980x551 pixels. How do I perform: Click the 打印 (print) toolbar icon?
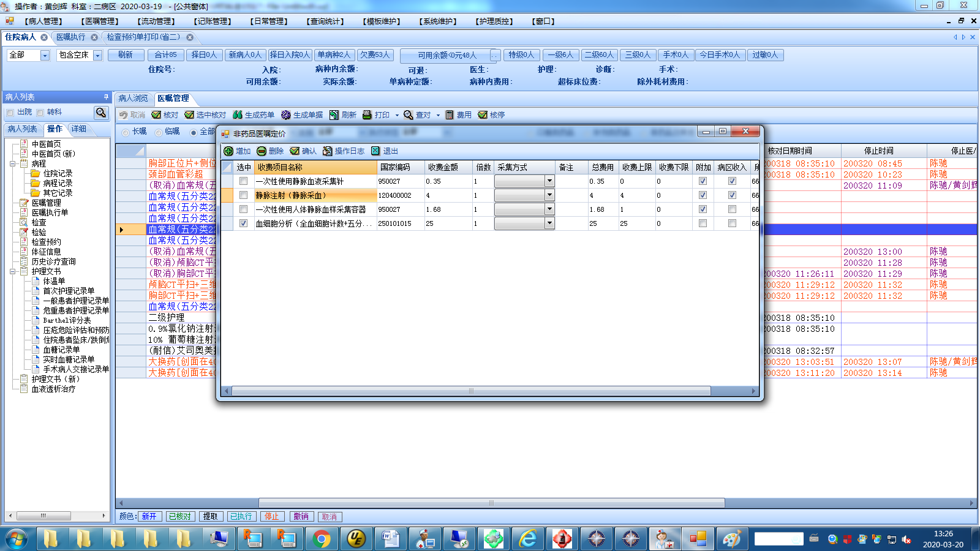click(367, 115)
